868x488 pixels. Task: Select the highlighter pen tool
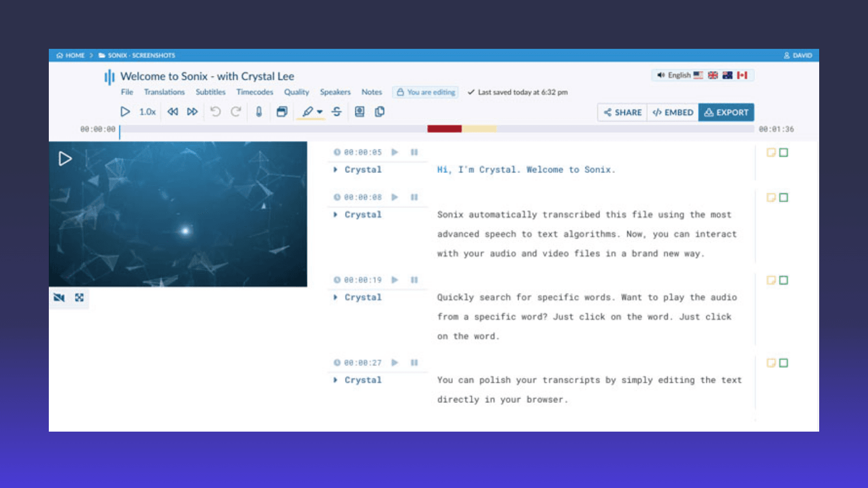[x=308, y=112]
